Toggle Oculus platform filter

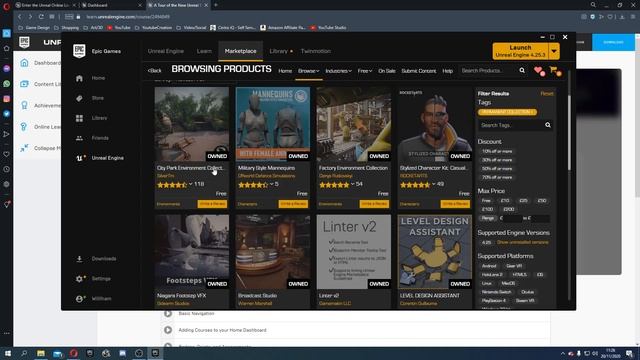[527, 292]
